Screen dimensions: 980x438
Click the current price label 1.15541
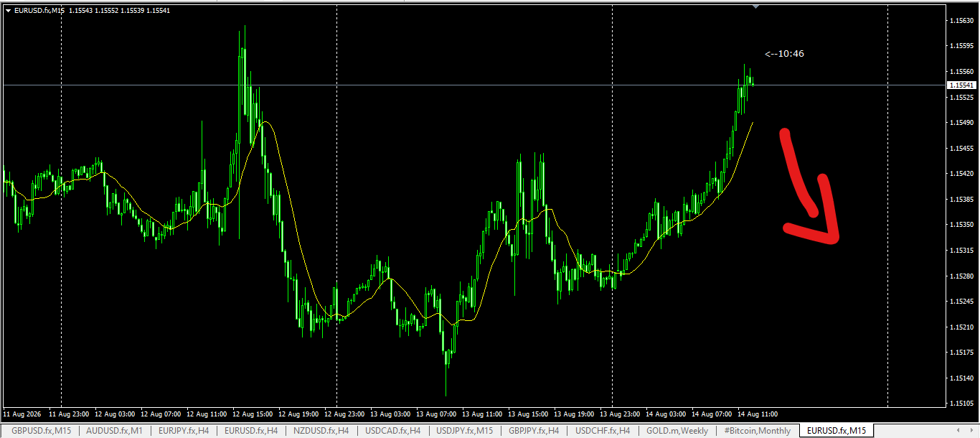(x=961, y=85)
